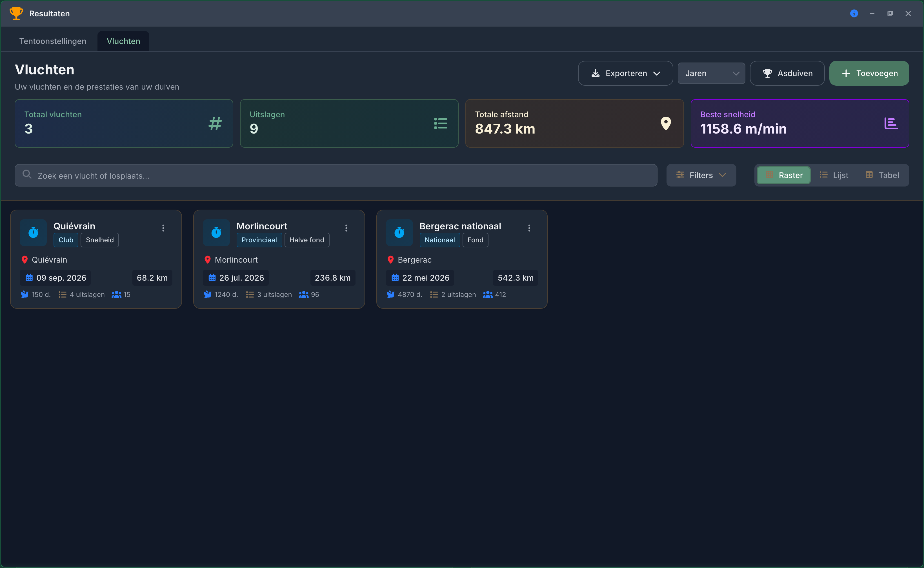Open the Bergerac nationaal card title
Screen dimensions: 924x568
pyautogui.click(x=460, y=226)
